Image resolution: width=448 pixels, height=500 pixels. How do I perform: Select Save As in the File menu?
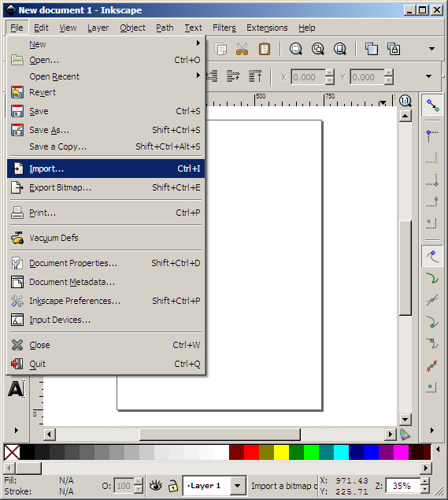pyautogui.click(x=106, y=130)
